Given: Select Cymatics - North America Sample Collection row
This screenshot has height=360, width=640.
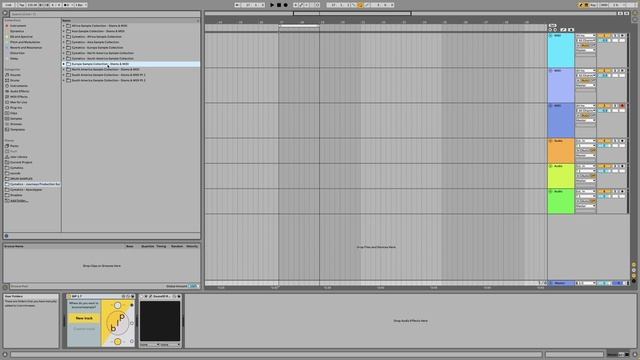Looking at the screenshot, I should point(131,53).
